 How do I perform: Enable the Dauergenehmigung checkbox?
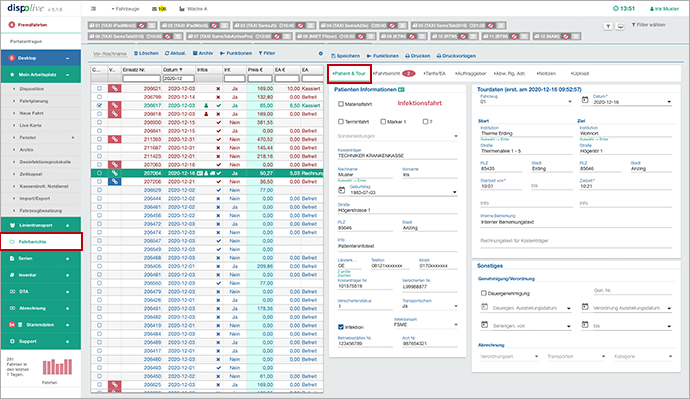pyautogui.click(x=484, y=293)
